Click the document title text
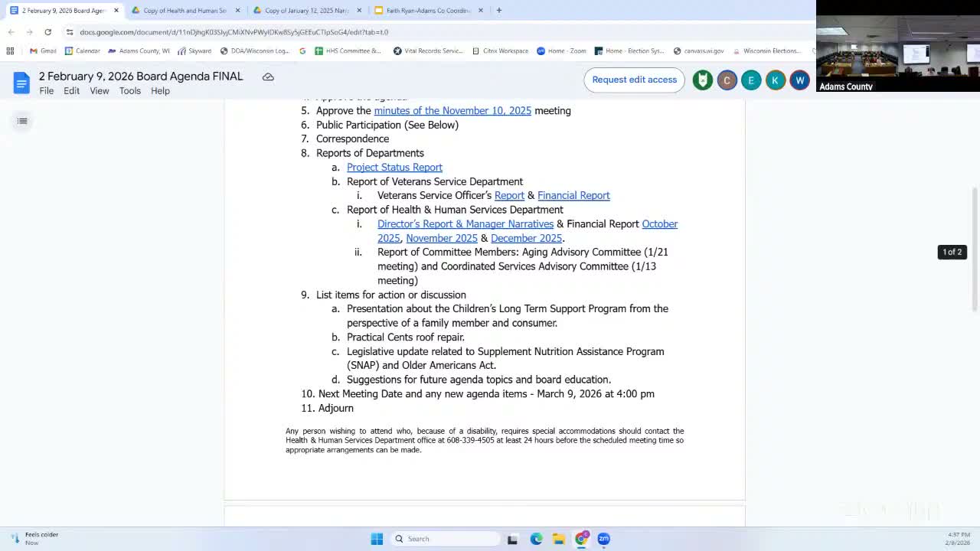980x551 pixels. click(141, 77)
